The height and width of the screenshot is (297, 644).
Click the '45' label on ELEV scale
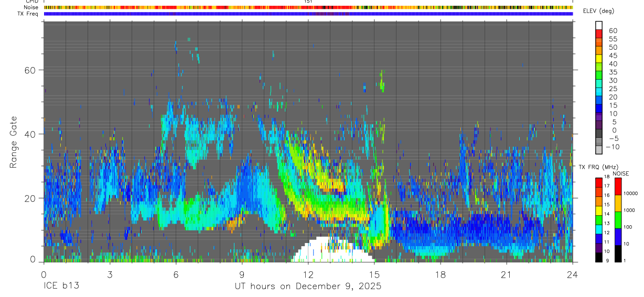pos(613,56)
